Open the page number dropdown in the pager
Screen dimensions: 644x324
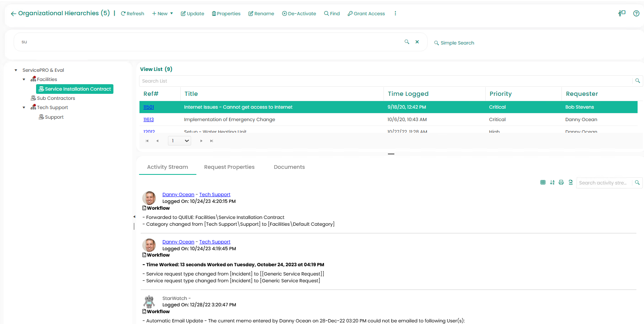coord(179,141)
